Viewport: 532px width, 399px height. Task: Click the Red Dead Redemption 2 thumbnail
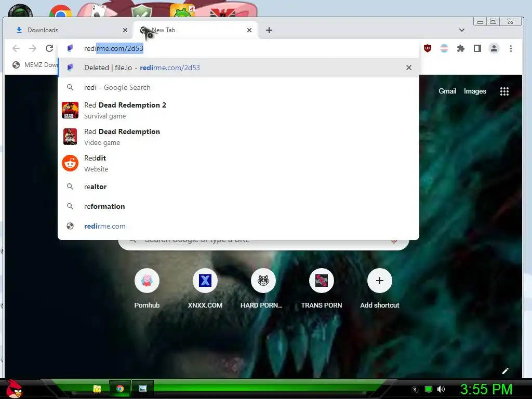point(70,110)
